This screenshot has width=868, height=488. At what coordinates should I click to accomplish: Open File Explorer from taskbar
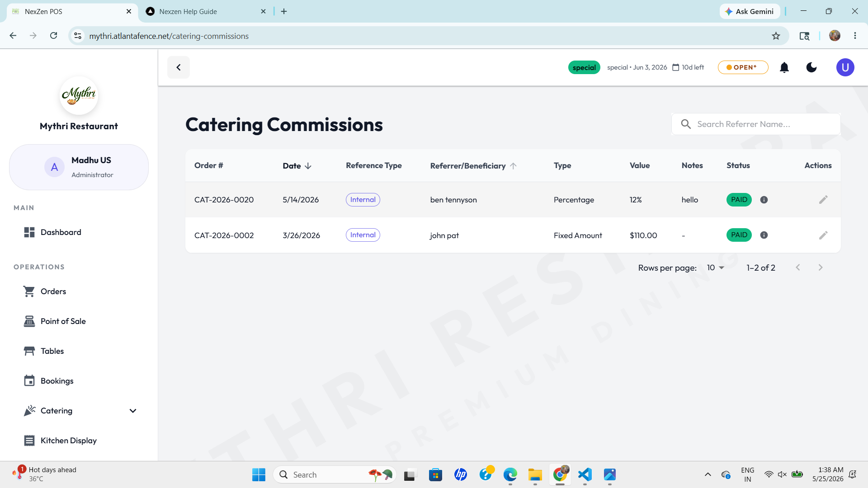[x=535, y=474]
